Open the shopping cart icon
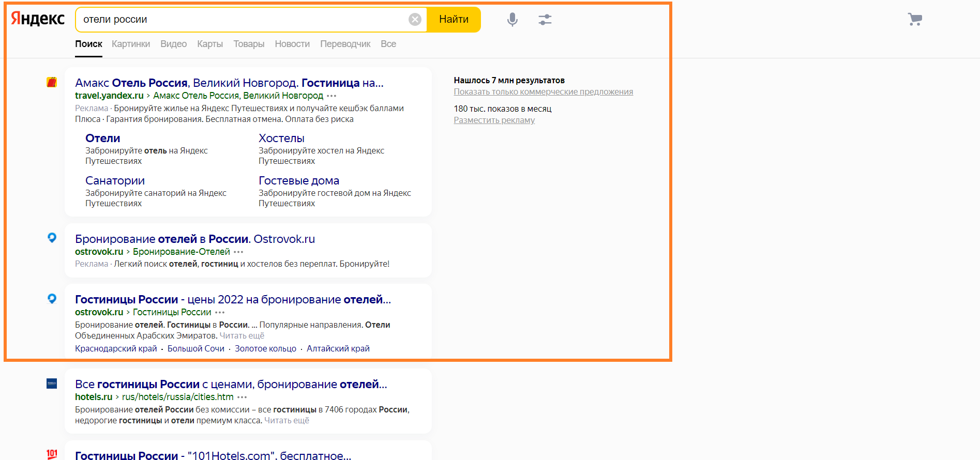Screen dimensions: 980x460 pos(915,20)
